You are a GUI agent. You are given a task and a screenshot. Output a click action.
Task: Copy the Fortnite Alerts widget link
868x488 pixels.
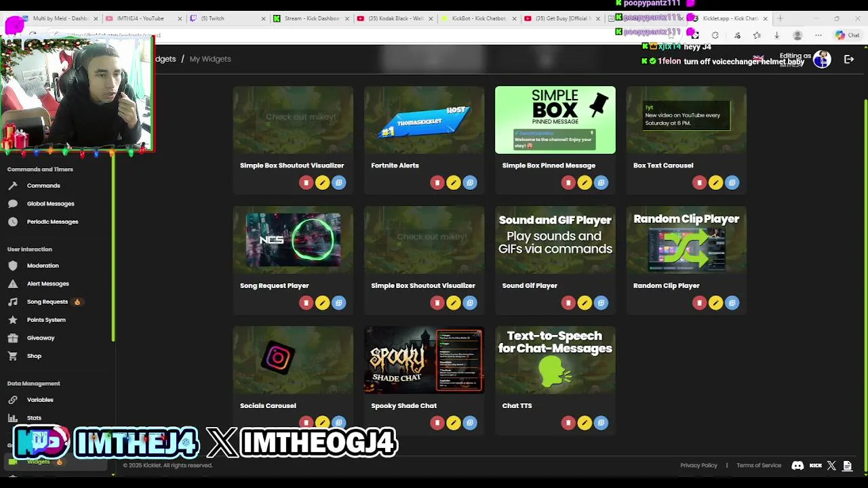point(470,182)
